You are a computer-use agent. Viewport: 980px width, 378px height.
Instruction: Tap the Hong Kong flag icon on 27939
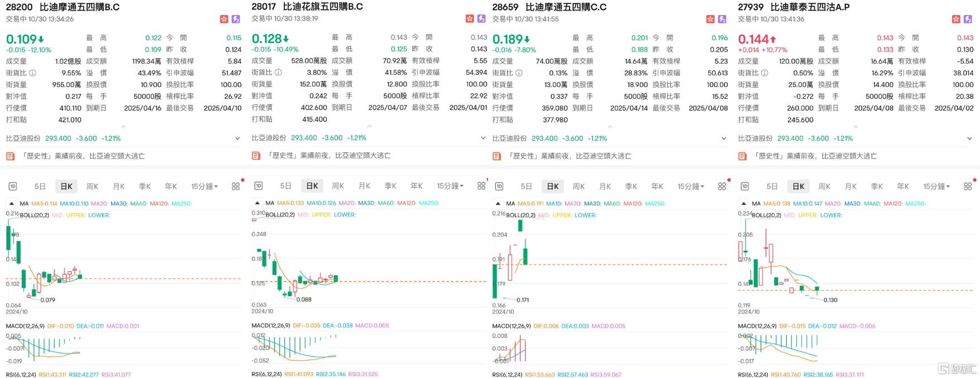point(956,19)
